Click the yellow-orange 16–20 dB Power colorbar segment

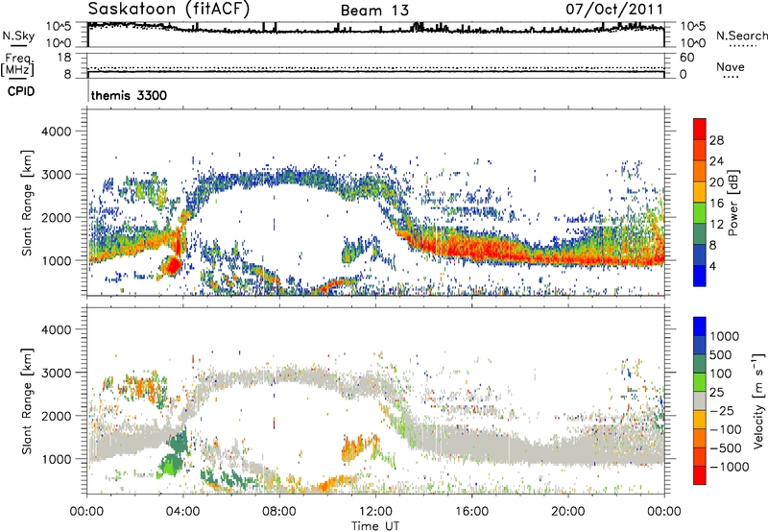pos(700,191)
